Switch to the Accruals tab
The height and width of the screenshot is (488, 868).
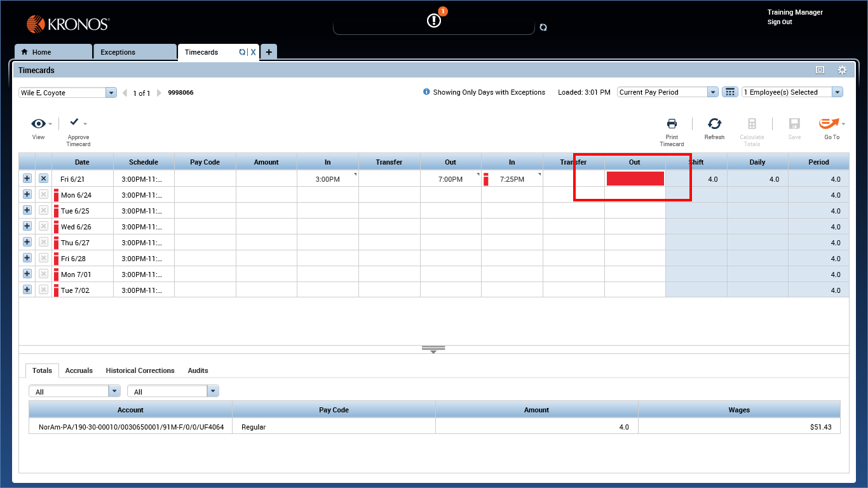pyautogui.click(x=79, y=370)
